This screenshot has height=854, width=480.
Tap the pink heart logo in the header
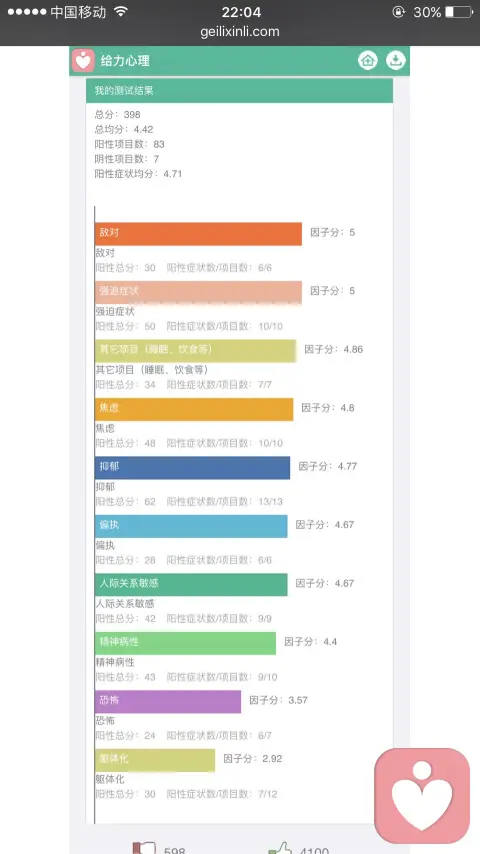pos(83,60)
